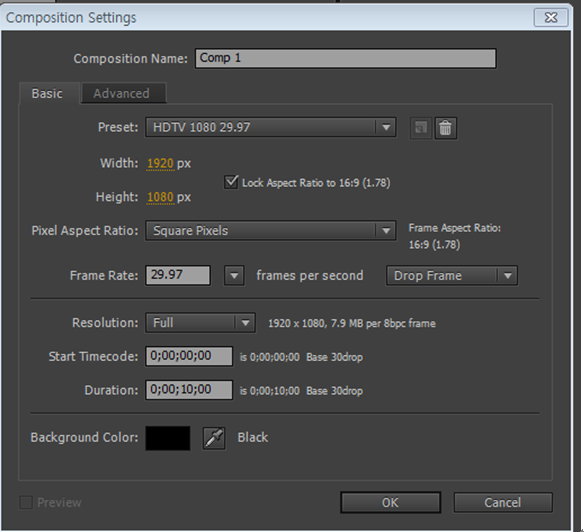Toggle the Preview checkbox
584x532 pixels.
click(x=26, y=502)
